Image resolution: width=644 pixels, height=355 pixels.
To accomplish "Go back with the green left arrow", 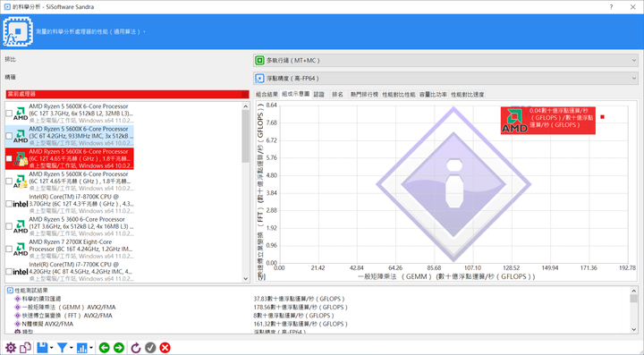I will (x=105, y=348).
